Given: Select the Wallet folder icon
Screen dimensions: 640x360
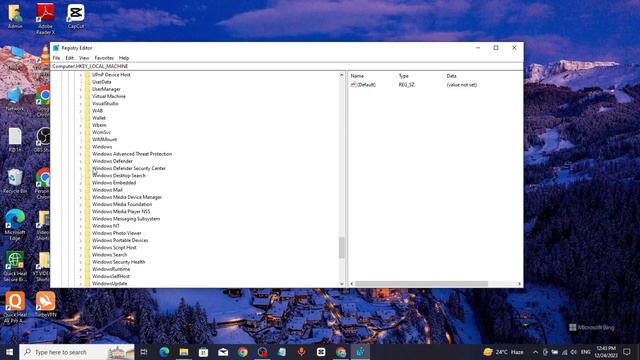Looking at the screenshot, I should [87, 118].
